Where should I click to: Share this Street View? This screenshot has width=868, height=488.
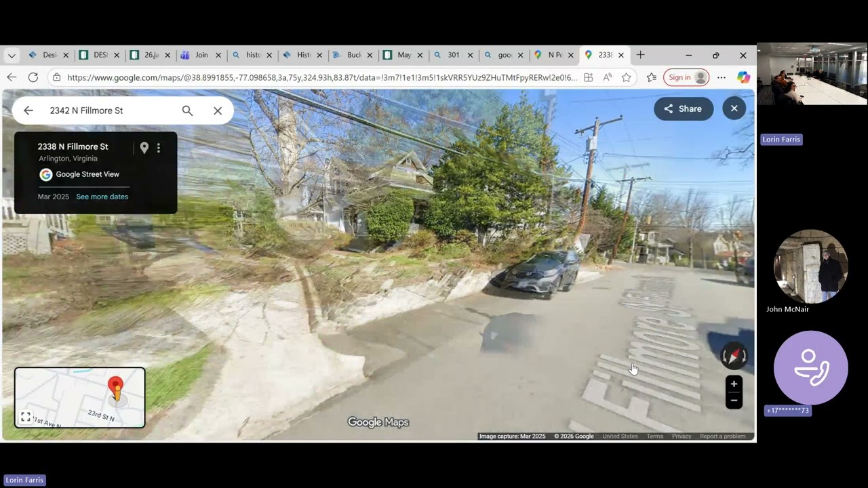pos(684,108)
